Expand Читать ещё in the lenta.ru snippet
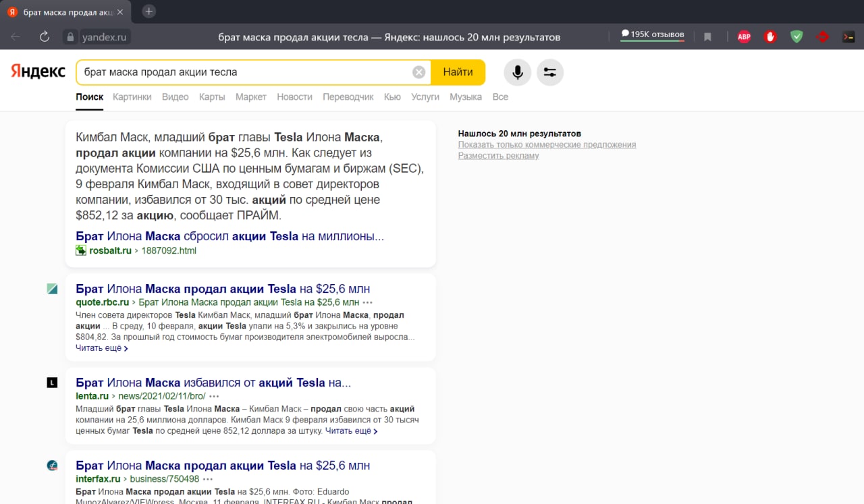The width and height of the screenshot is (864, 504). [352, 430]
